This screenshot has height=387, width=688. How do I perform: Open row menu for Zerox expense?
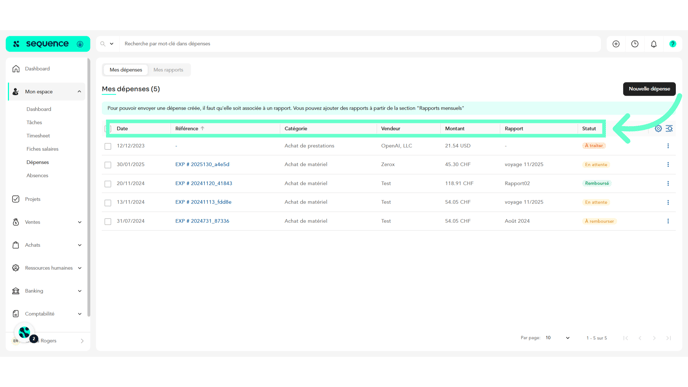[x=668, y=165]
